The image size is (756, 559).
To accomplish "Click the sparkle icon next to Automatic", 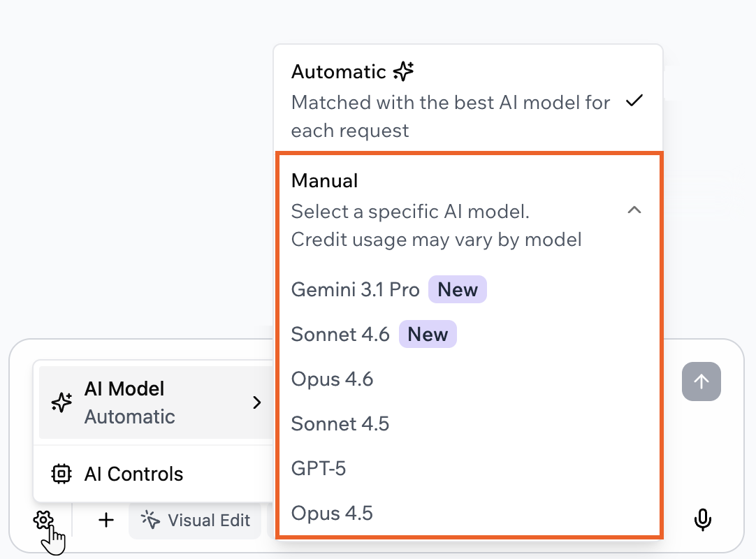I will coord(403,71).
